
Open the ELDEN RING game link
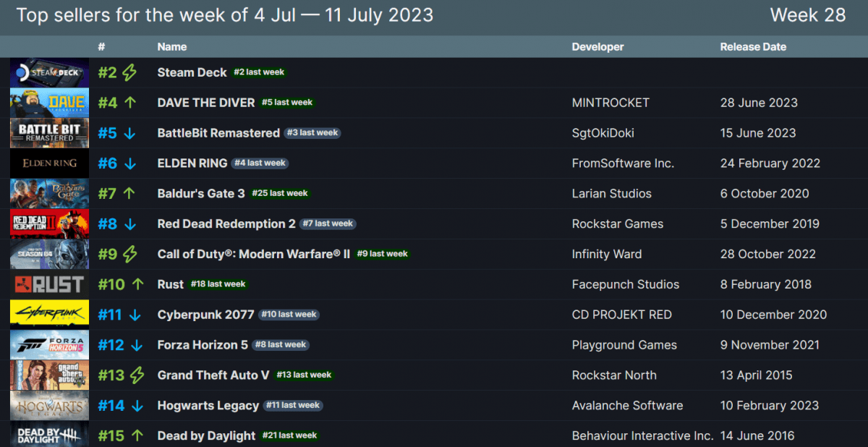pos(192,163)
